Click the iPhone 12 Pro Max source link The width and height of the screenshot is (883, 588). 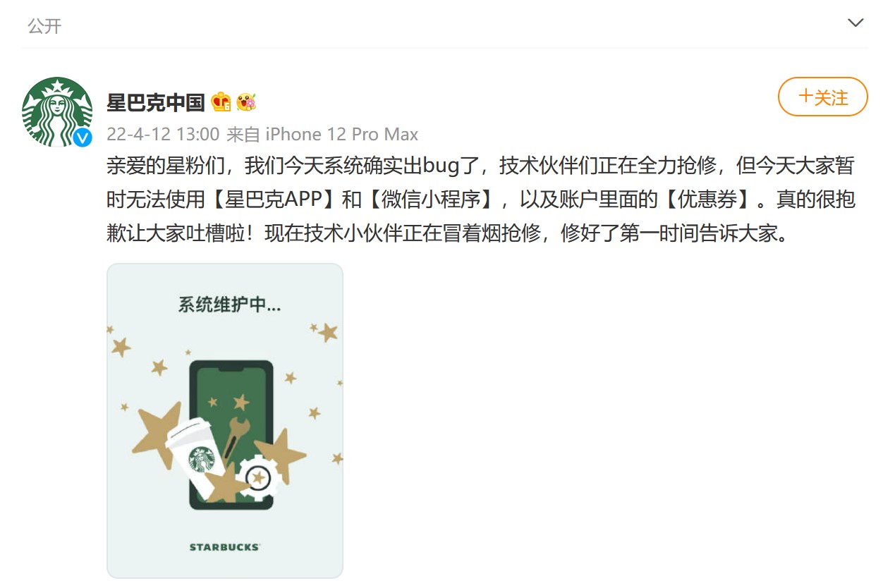341,134
